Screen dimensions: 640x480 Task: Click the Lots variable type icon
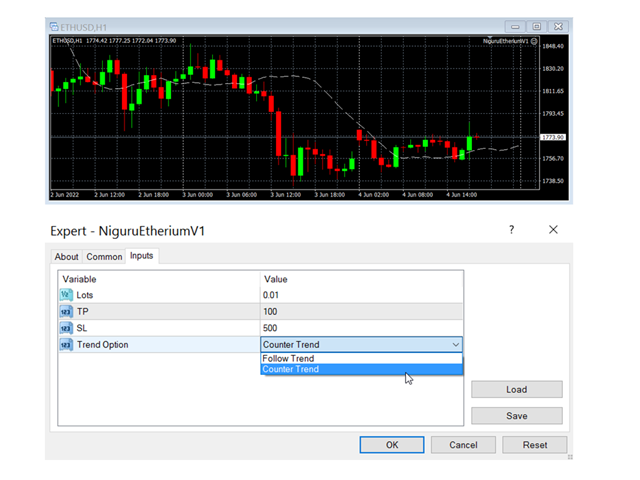(x=66, y=295)
